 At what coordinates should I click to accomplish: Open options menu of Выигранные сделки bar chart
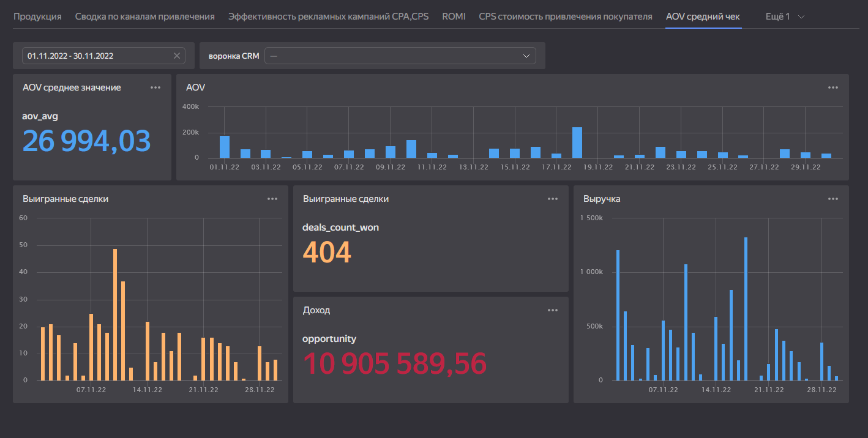pyautogui.click(x=272, y=199)
